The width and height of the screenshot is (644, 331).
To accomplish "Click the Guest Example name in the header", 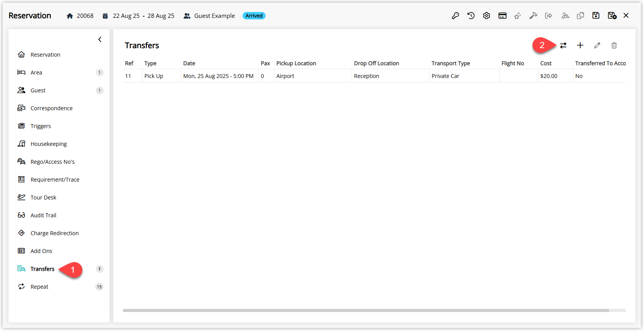I will point(214,16).
